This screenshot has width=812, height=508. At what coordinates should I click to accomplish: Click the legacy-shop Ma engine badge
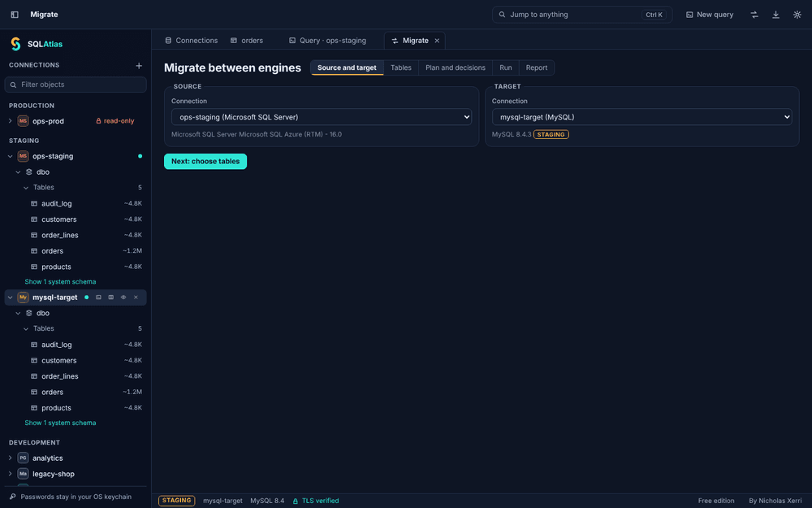[x=23, y=474]
